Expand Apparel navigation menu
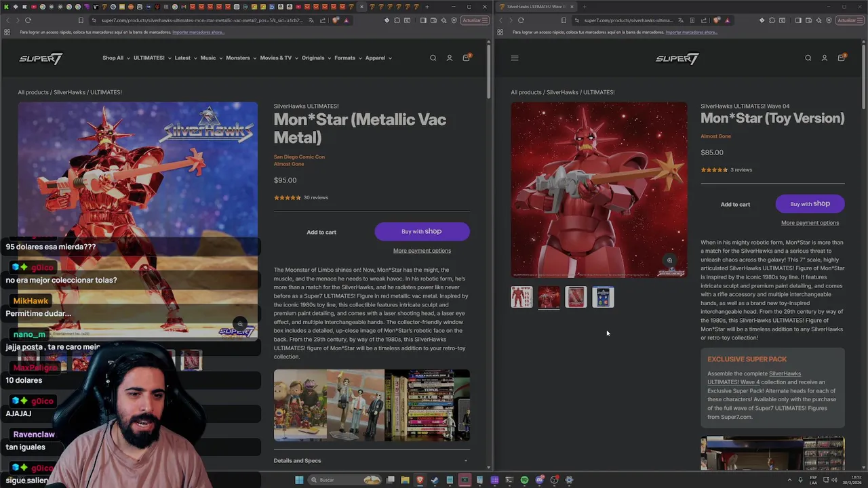 point(378,58)
